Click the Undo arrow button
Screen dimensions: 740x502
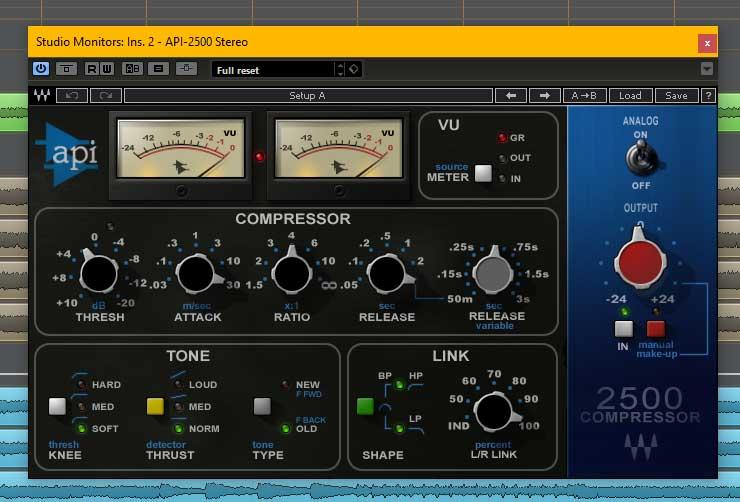72,96
